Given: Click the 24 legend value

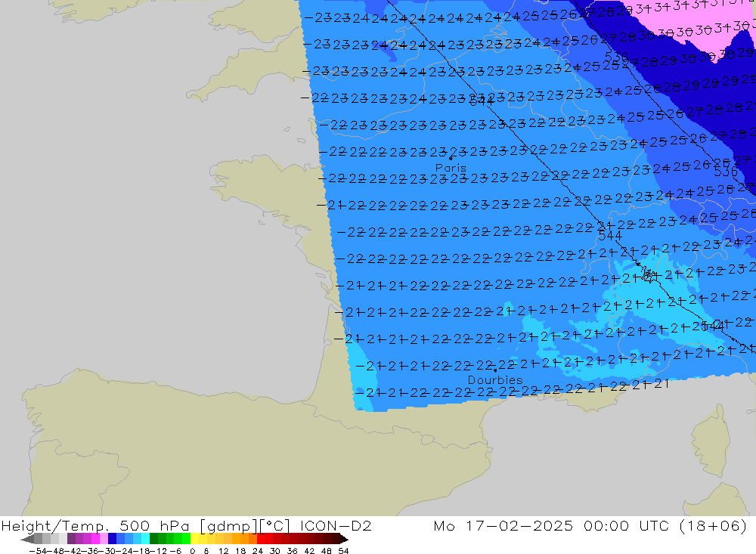Looking at the screenshot, I should click(x=258, y=551).
